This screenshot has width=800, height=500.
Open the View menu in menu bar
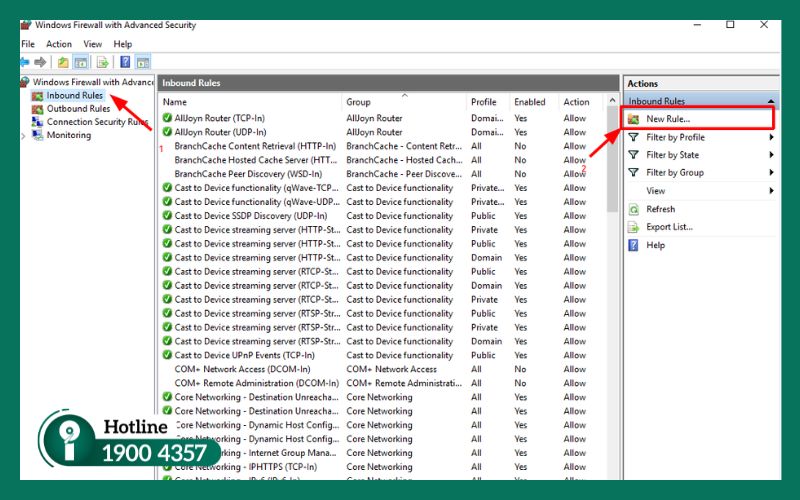pos(92,44)
